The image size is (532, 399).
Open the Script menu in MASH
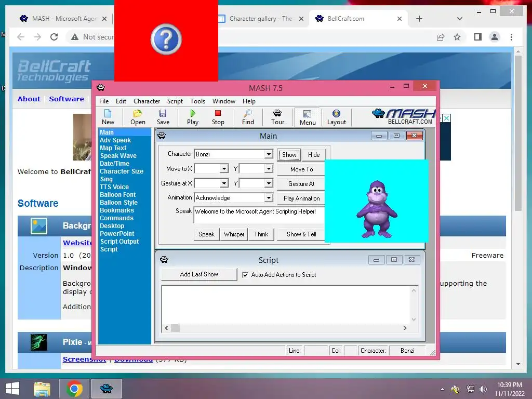175,101
